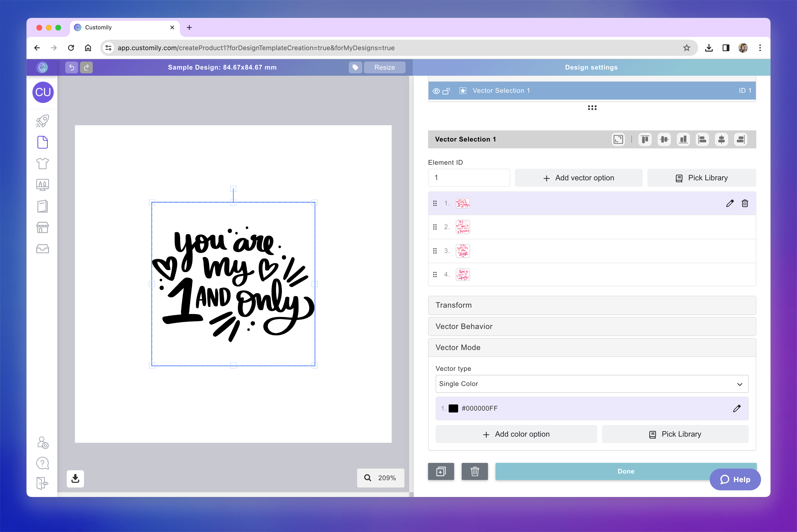Select vector option 1 thumbnail

coord(463,203)
